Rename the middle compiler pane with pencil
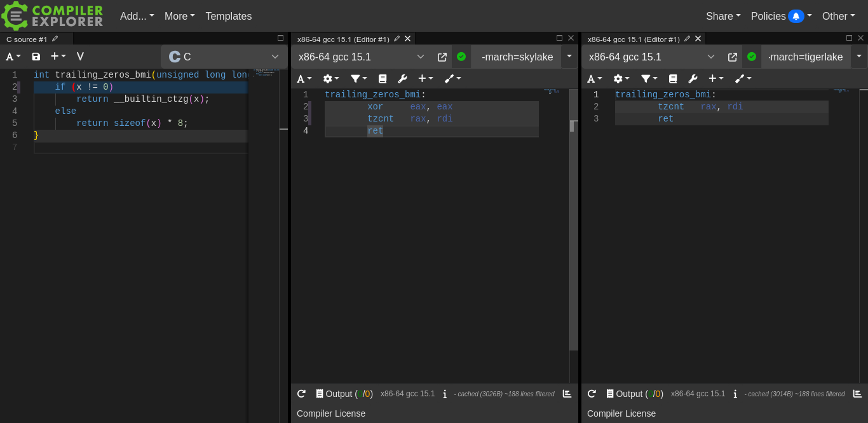The width and height of the screenshot is (868, 423). click(x=397, y=39)
